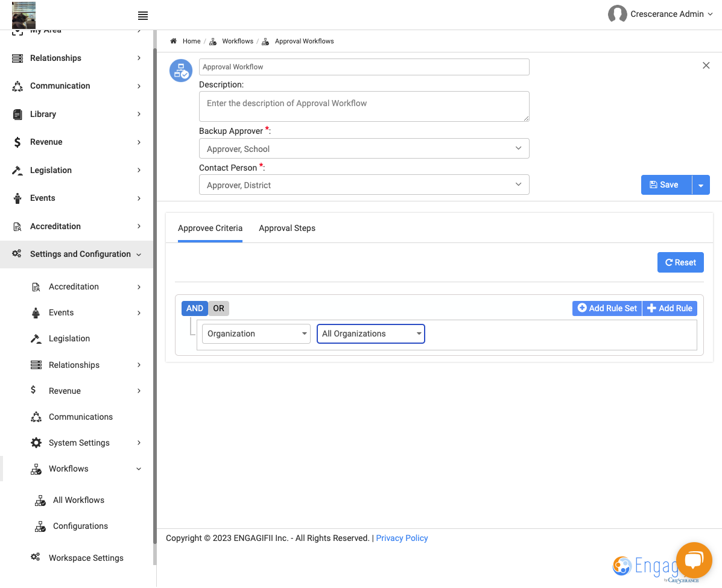Expand the Relationships main menu chevron
This screenshot has width=722, height=588.
click(x=139, y=58)
